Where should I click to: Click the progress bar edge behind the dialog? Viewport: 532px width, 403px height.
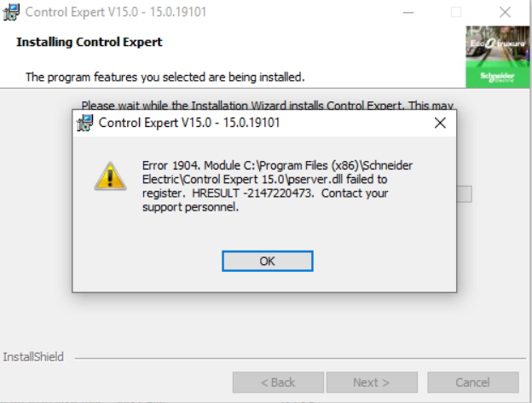[x=464, y=194]
